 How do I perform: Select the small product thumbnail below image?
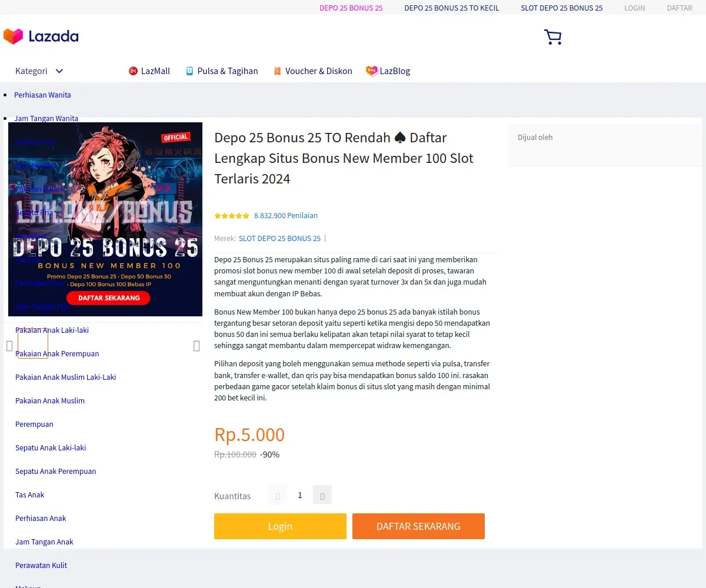33,343
